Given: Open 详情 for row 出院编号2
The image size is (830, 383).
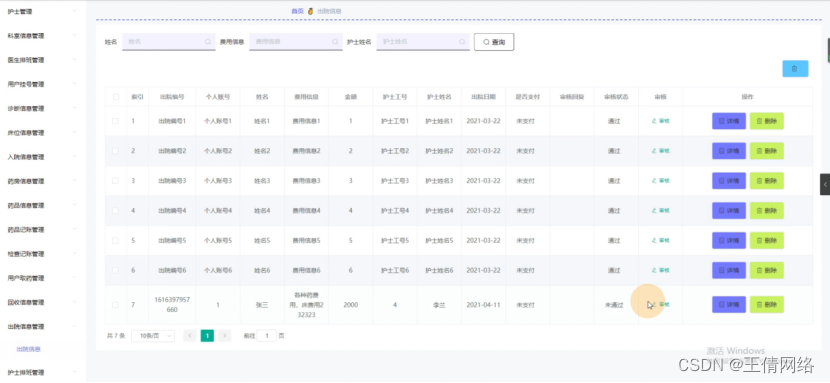Looking at the screenshot, I should coord(729,151).
